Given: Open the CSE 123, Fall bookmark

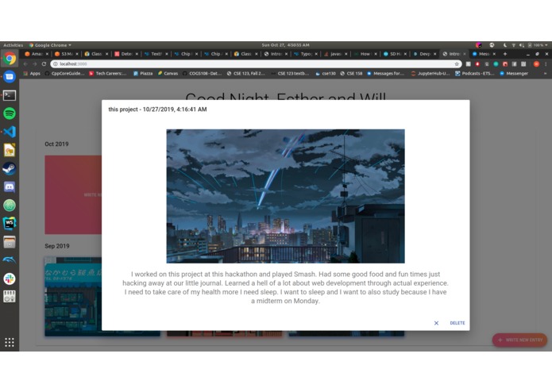Looking at the screenshot, I should (246, 74).
